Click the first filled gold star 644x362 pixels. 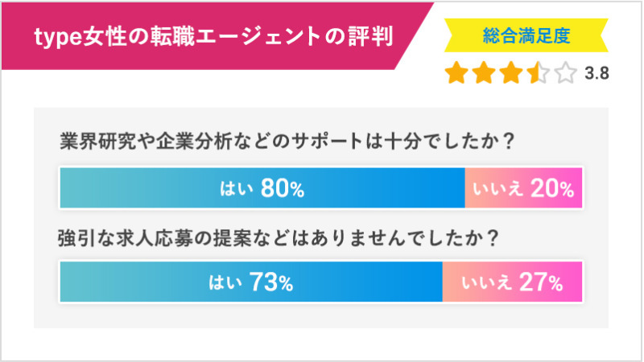point(456,72)
